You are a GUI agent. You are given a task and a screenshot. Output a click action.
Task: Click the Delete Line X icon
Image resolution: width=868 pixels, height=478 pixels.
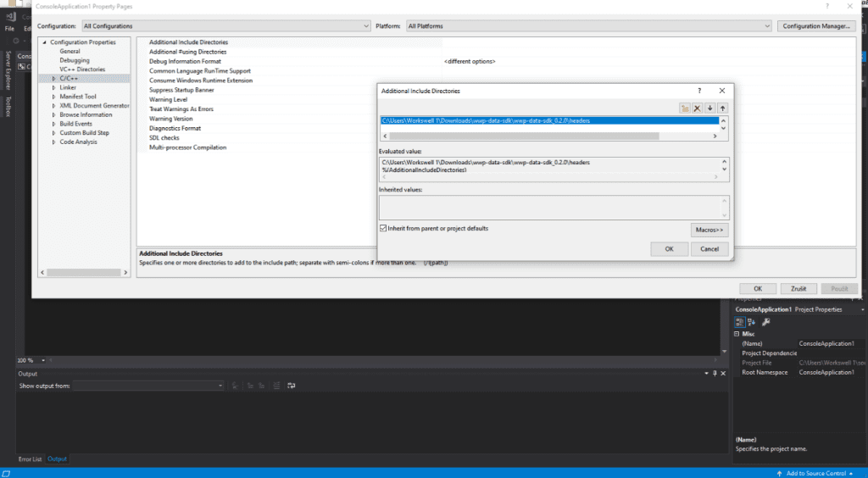[x=697, y=108]
